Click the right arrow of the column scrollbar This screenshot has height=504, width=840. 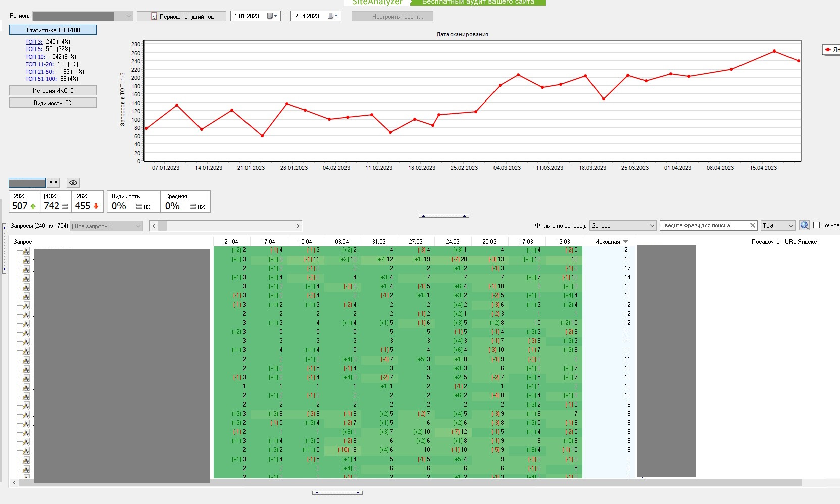[298, 226]
